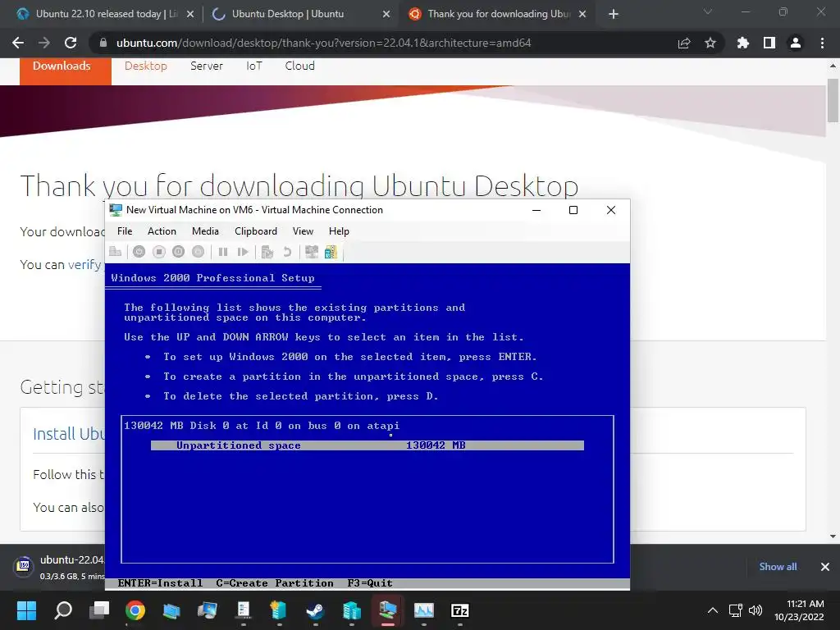
Task: Close the 'Ubuntu Desktop | Ubuntu' browser tab
Action: 386,14
